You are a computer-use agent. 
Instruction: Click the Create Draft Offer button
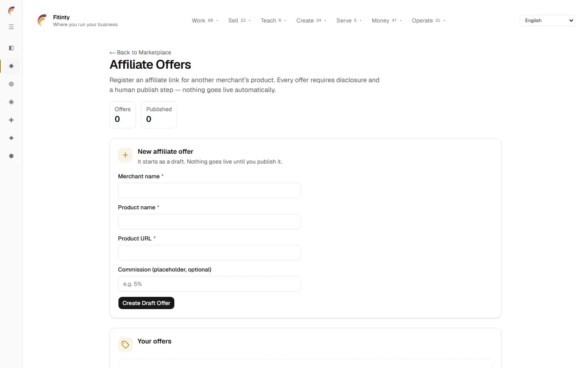point(146,303)
